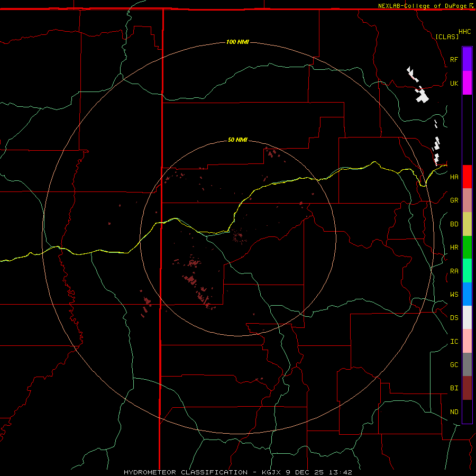Screen dimensions: 476x476
Task: Click the 100 NMI range ring label
Action: (x=237, y=42)
